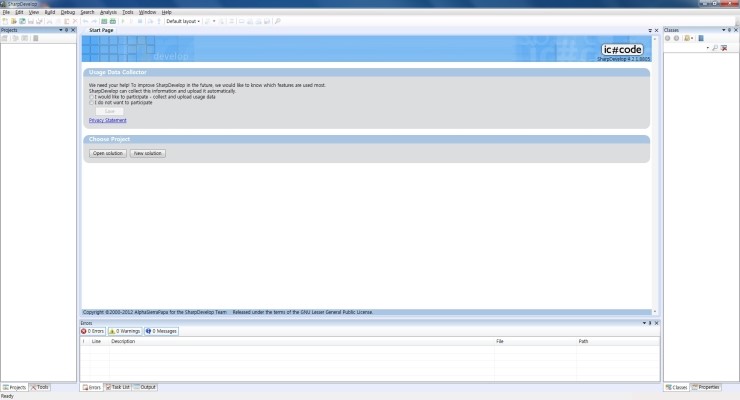Pin the Errors panel with the pin icon
This screenshot has width=740, height=400.
(x=650, y=323)
